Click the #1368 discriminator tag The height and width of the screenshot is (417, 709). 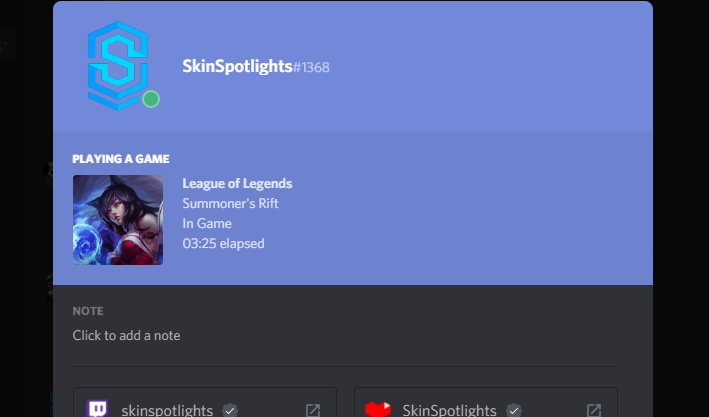(x=311, y=67)
